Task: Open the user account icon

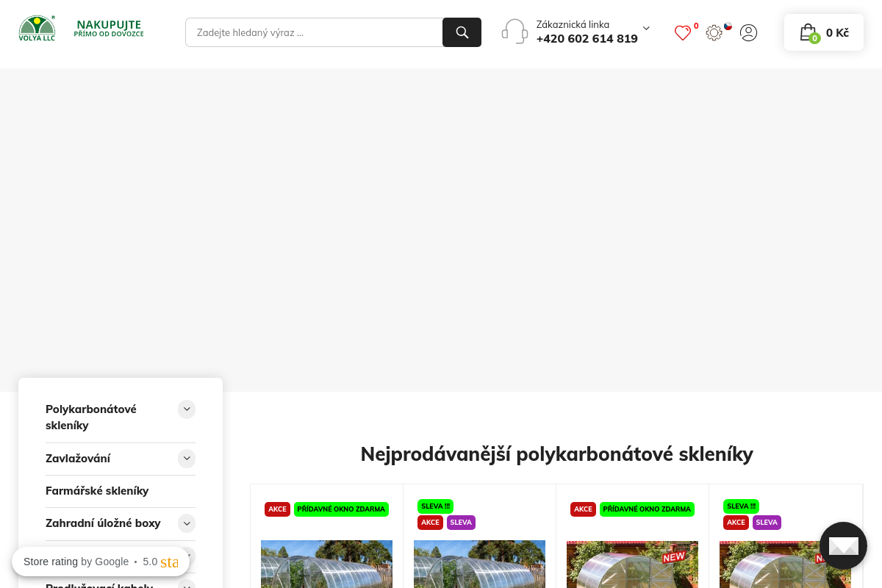Action: point(748,32)
